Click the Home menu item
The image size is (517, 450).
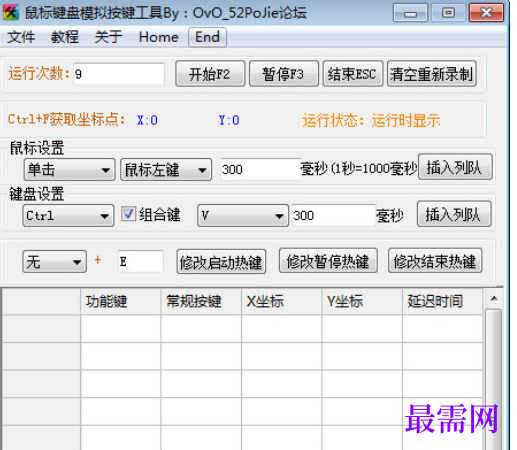click(159, 37)
